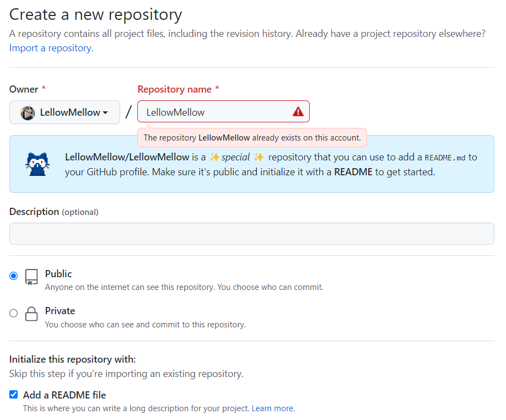Screen dimensions: 506x420
Task: Open the Owner dropdown LellowMellow
Action: [64, 112]
